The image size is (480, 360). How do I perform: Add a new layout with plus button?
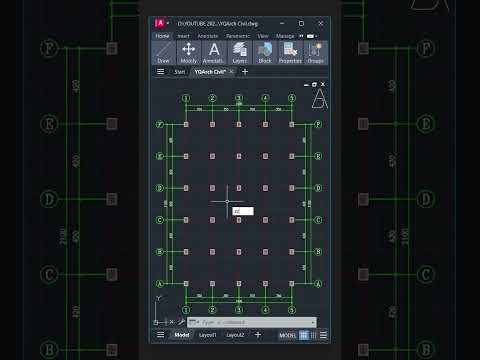(258, 334)
